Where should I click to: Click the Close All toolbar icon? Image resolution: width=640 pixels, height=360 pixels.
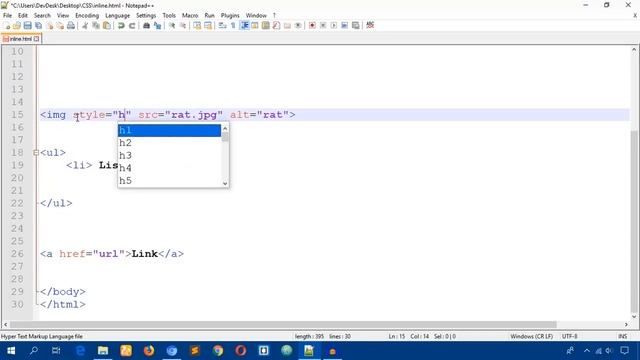60,26
